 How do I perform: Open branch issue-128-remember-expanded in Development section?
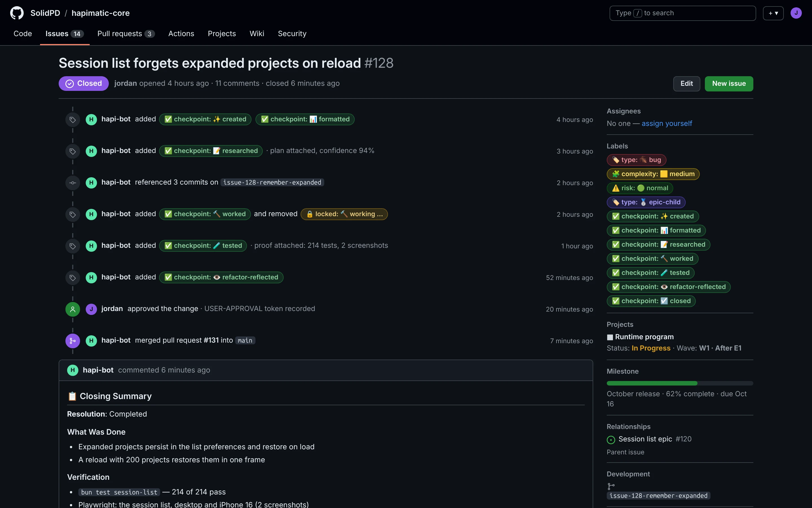click(x=658, y=496)
